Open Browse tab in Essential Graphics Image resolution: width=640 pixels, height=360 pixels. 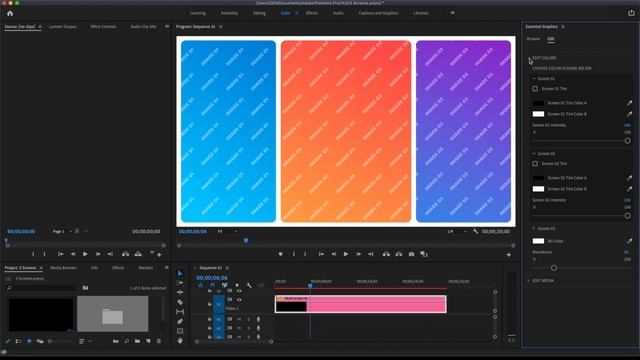(x=533, y=39)
